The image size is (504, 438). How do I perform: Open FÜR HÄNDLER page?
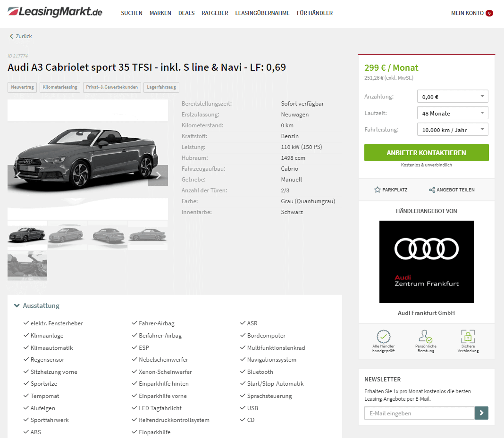[315, 13]
